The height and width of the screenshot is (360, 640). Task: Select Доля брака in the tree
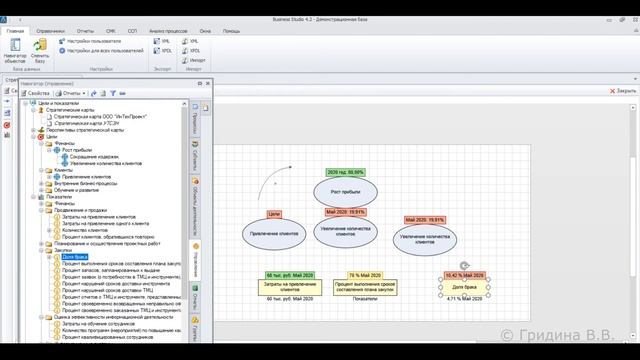click(75, 257)
